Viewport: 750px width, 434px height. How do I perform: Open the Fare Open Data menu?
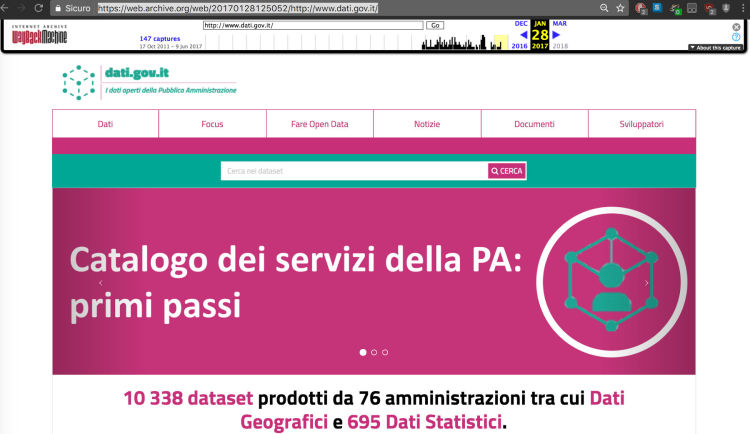(320, 124)
